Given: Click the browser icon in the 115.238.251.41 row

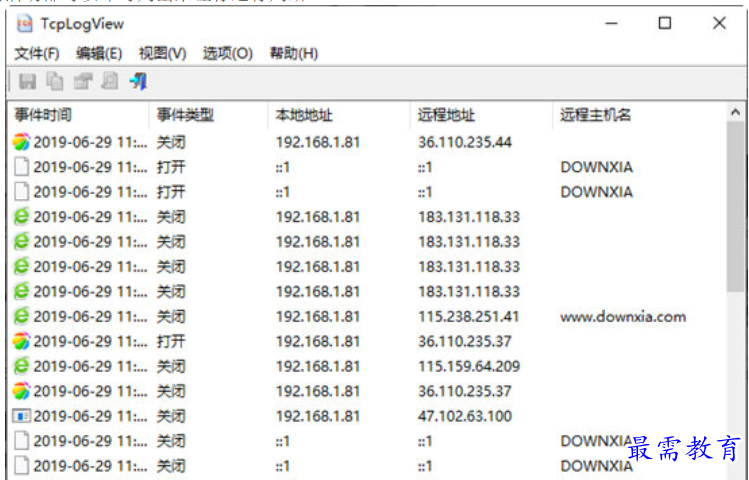Looking at the screenshot, I should pyautogui.click(x=21, y=316).
